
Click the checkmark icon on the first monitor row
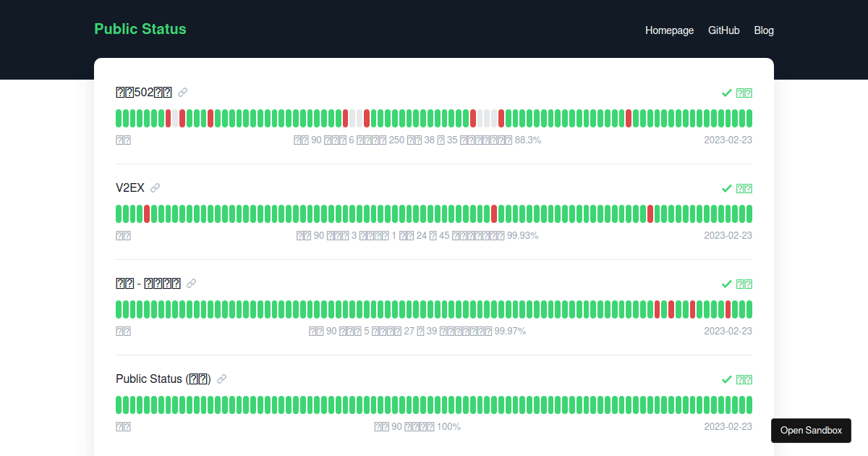726,93
